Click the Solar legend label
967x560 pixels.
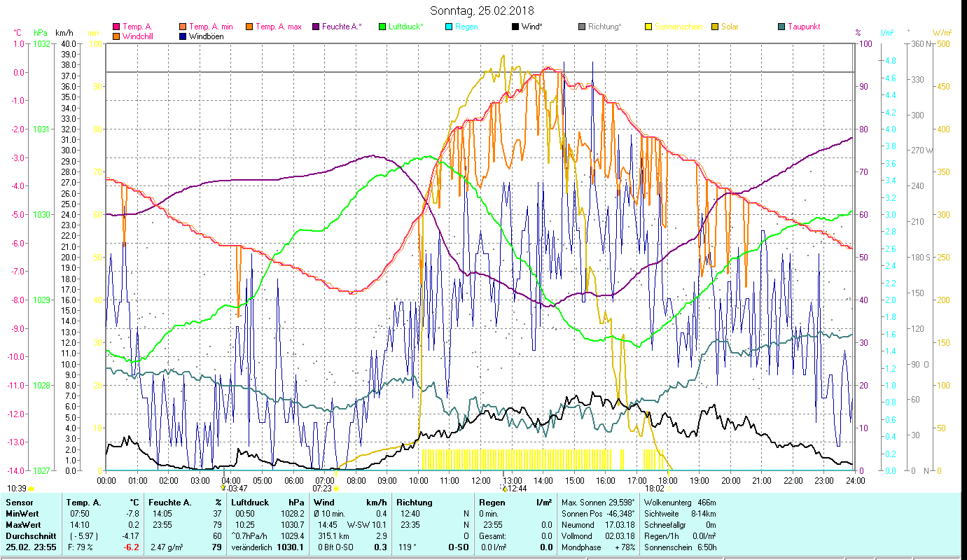[730, 27]
